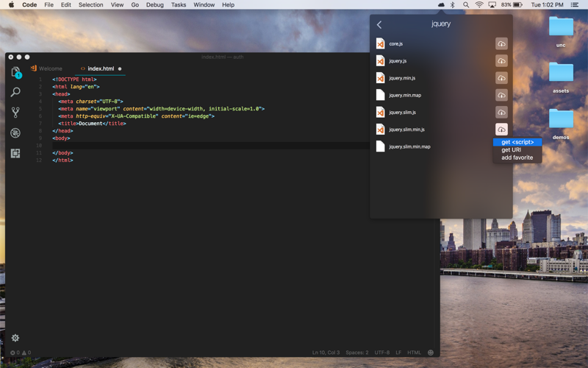The image size is (588, 368).
Task: Click the feedback smiley in status bar
Action: pos(431,353)
